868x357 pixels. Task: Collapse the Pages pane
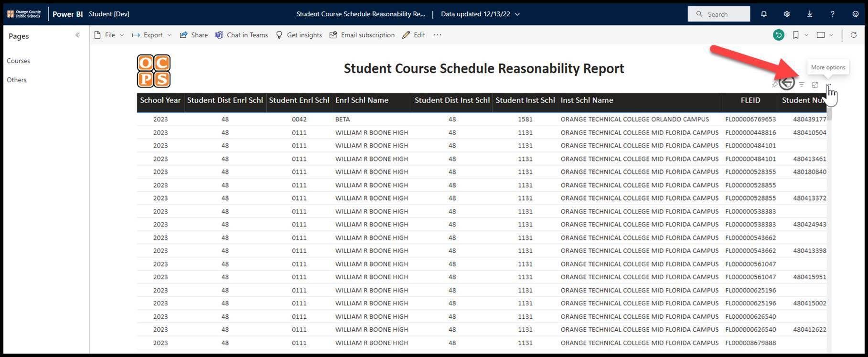point(77,35)
